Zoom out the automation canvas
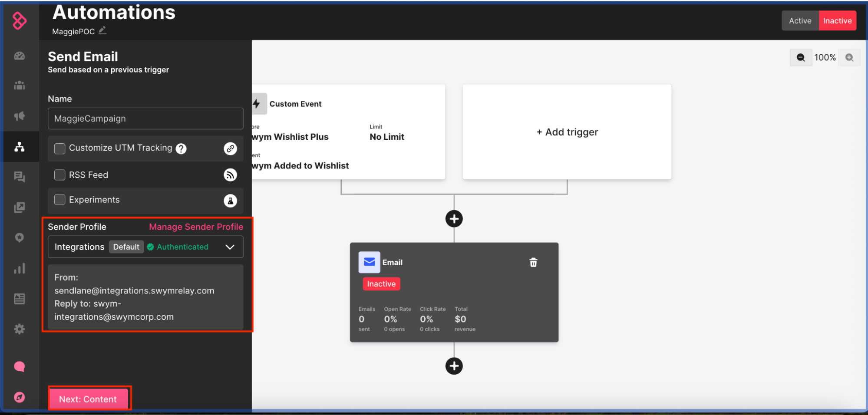The width and height of the screenshot is (868, 415). (x=801, y=57)
